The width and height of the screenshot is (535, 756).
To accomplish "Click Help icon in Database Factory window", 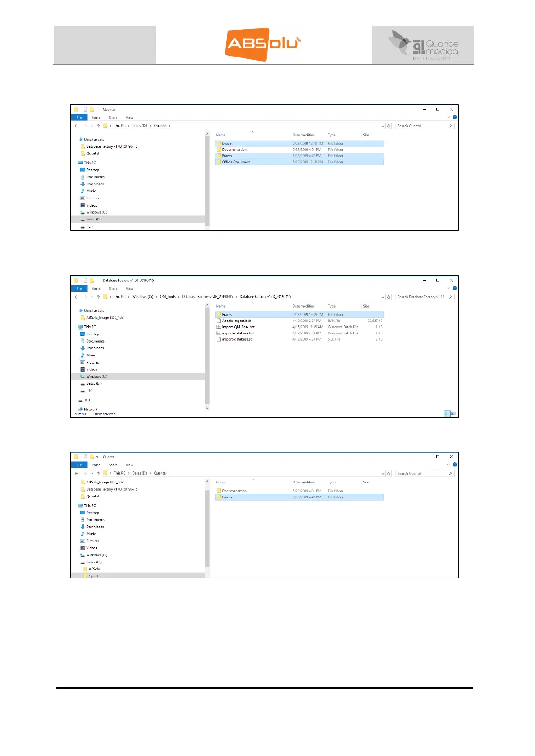I will 455,288.
